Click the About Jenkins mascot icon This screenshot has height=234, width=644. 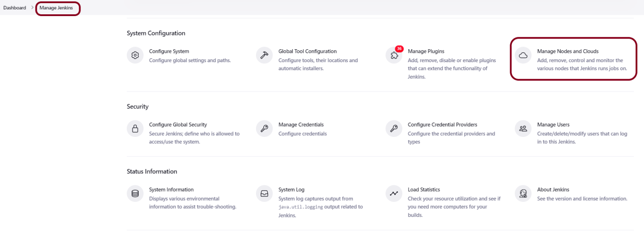(523, 194)
